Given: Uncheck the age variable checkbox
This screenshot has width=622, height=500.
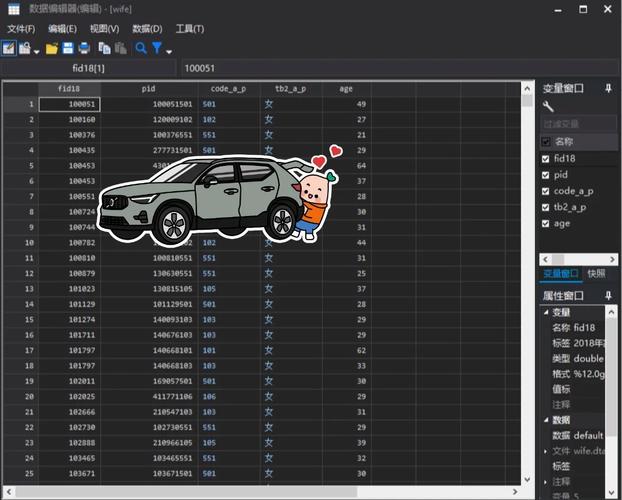Looking at the screenshot, I should (545, 223).
